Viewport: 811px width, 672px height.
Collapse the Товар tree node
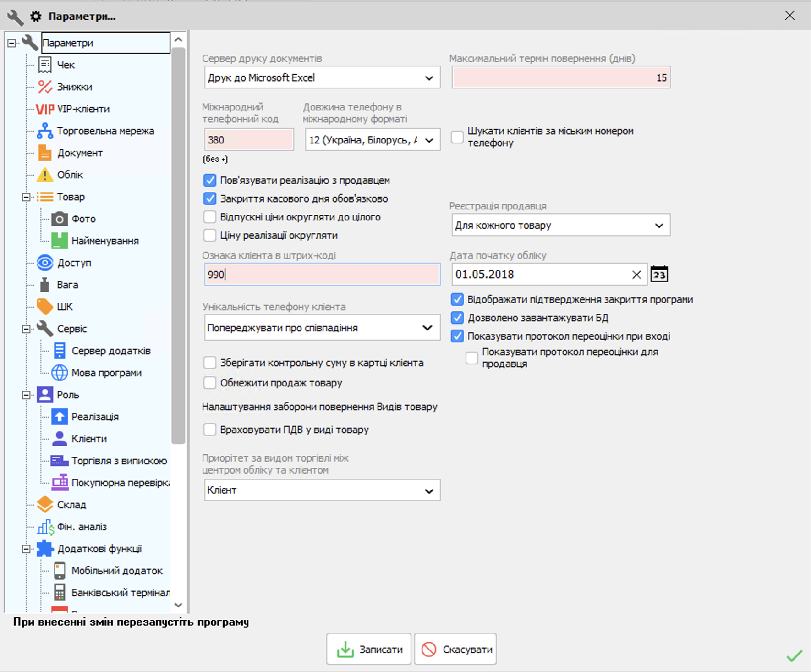[27, 197]
